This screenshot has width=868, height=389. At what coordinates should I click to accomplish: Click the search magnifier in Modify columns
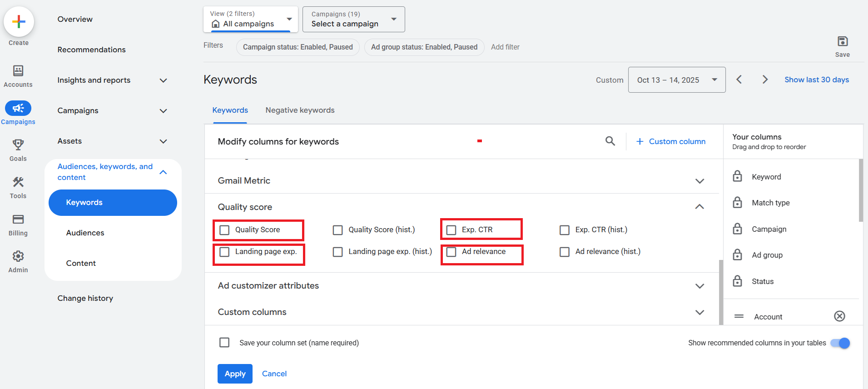610,141
